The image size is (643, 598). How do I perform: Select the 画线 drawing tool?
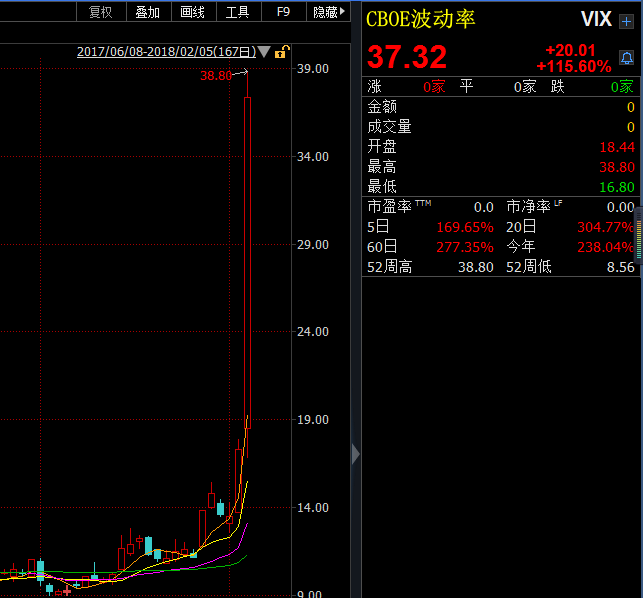[192, 12]
